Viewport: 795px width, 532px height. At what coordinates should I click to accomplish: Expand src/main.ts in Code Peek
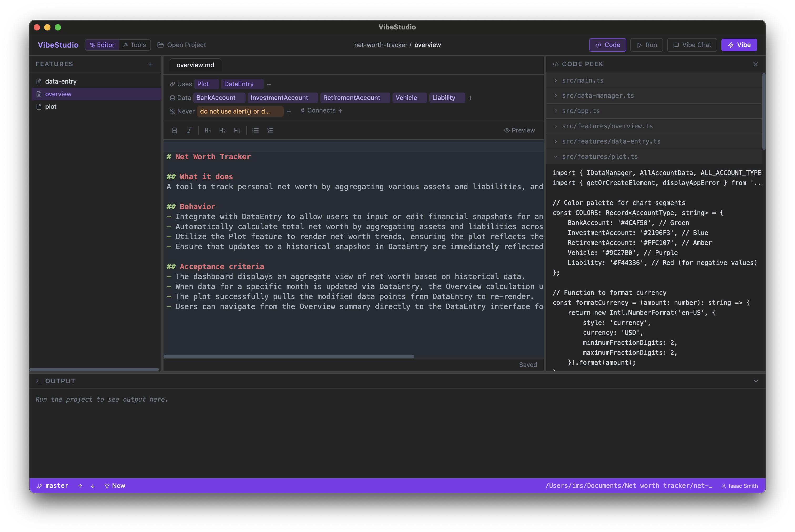click(654, 80)
